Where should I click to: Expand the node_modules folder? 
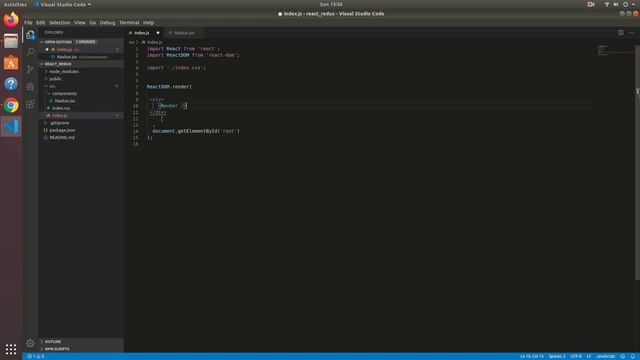(46, 71)
